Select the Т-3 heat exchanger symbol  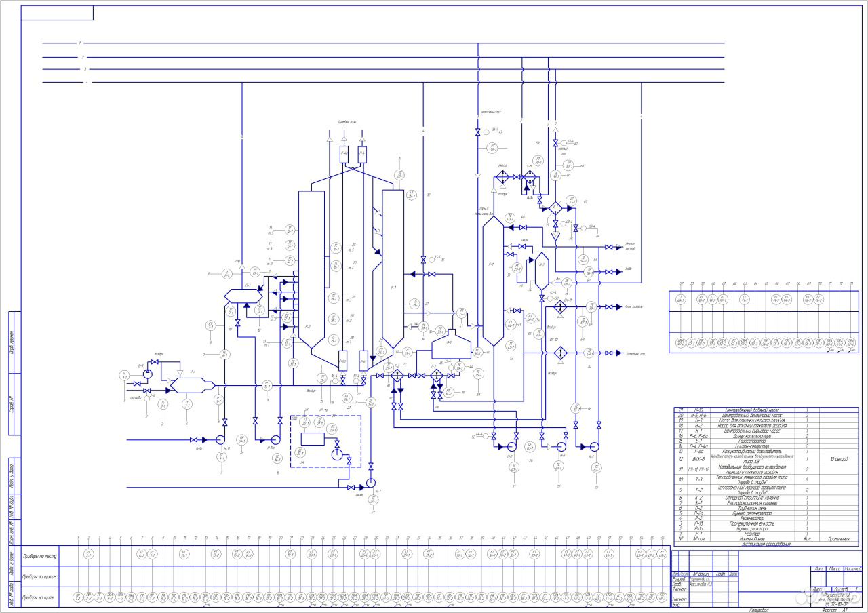coord(437,375)
